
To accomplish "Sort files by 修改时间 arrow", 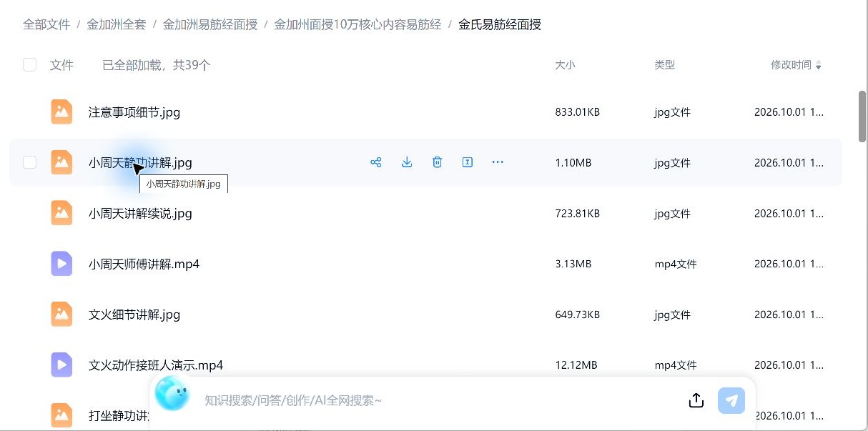I will click(x=819, y=66).
